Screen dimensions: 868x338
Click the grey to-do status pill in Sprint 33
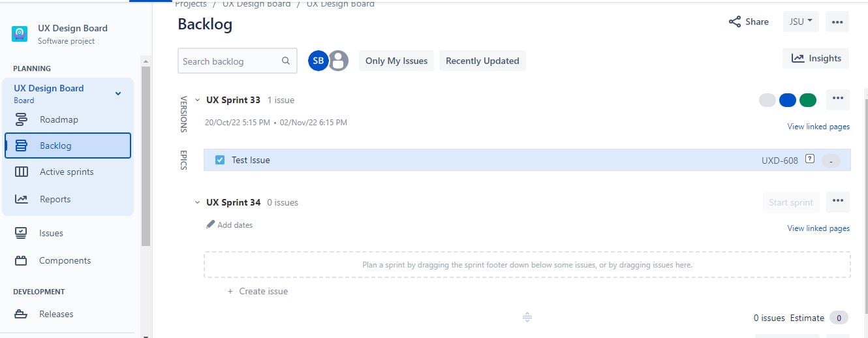767,100
